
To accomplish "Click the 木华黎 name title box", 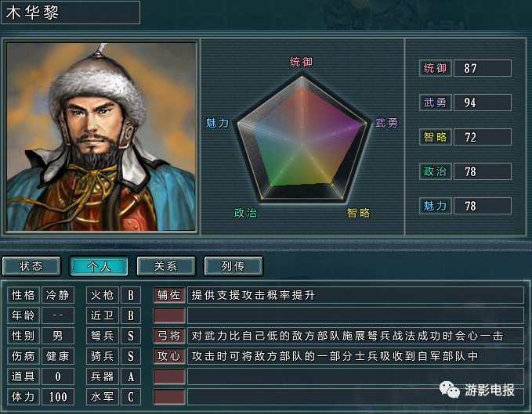I will [71, 13].
